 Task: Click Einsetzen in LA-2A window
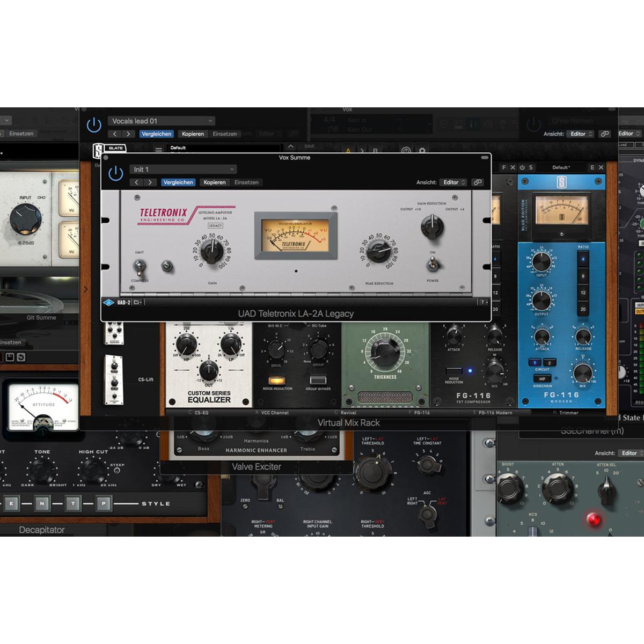click(x=247, y=182)
